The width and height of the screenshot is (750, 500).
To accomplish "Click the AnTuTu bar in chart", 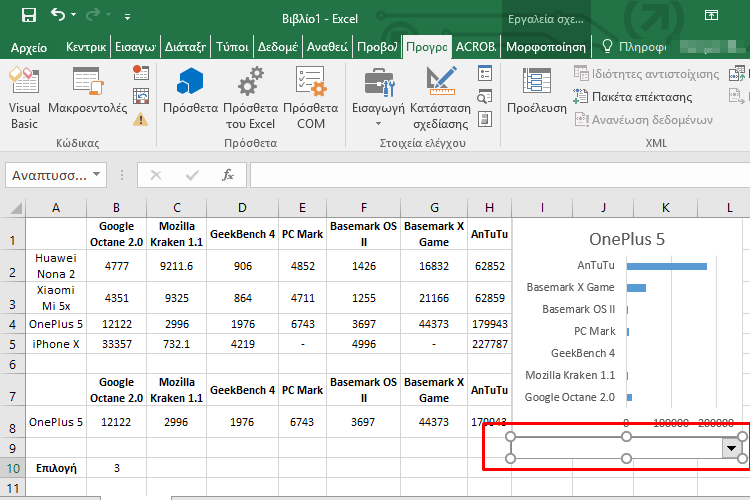I will click(666, 266).
